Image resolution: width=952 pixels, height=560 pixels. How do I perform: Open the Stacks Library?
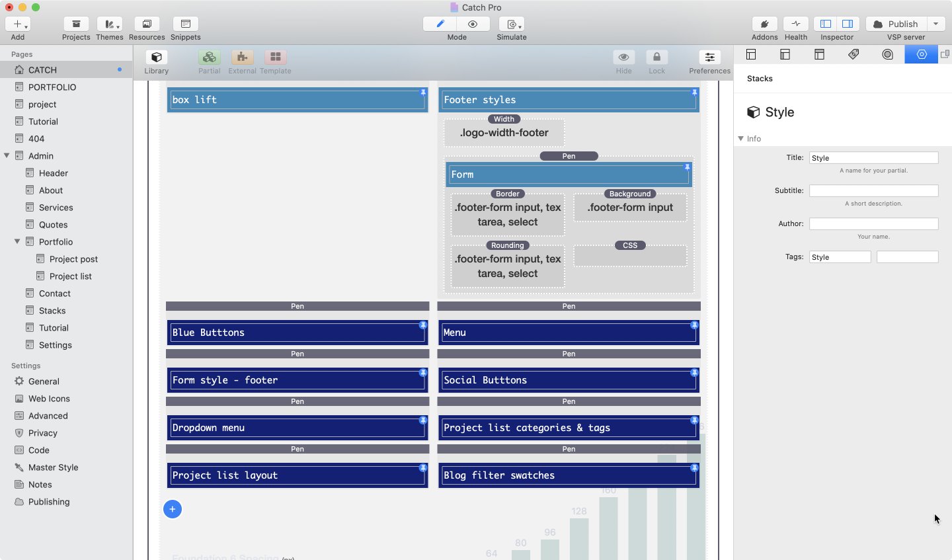point(156,58)
